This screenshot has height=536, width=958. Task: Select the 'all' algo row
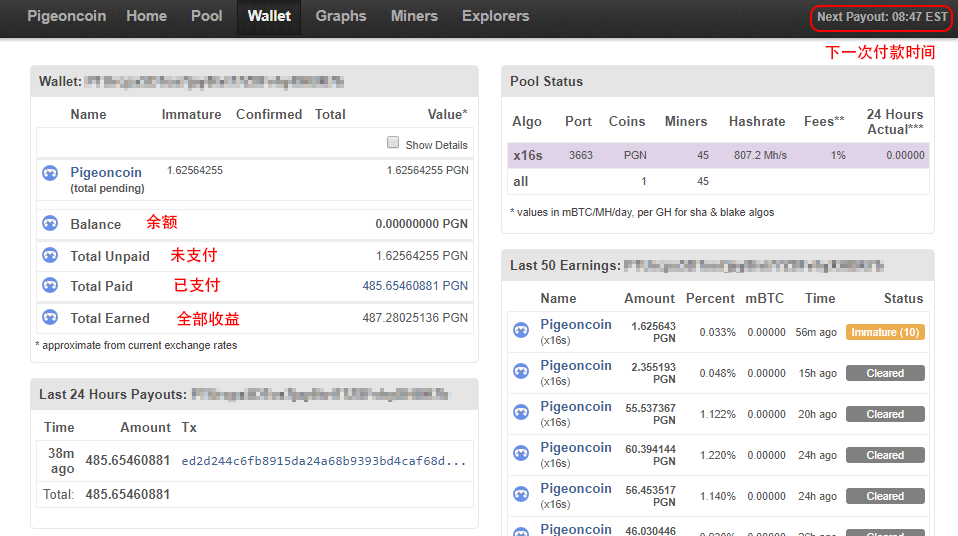pyautogui.click(x=718, y=181)
